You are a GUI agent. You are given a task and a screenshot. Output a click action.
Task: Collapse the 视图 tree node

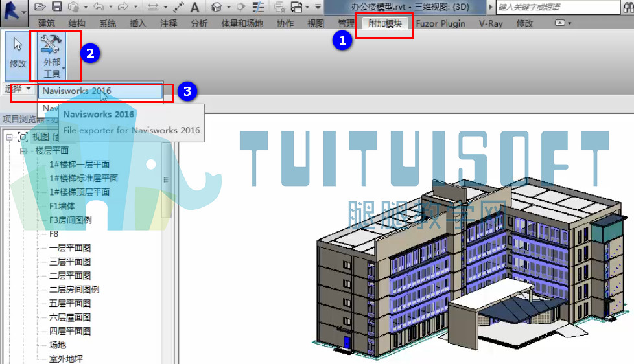pos(9,137)
